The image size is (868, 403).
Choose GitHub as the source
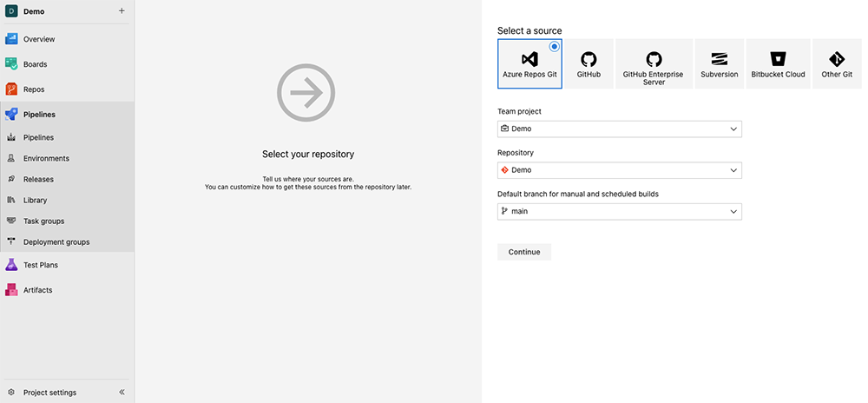click(x=589, y=63)
